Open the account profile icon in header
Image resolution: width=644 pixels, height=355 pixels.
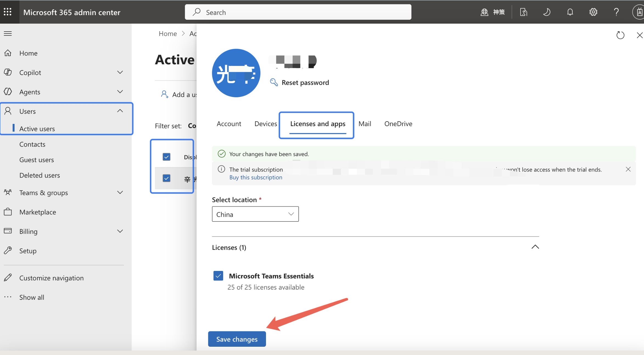pos(639,12)
